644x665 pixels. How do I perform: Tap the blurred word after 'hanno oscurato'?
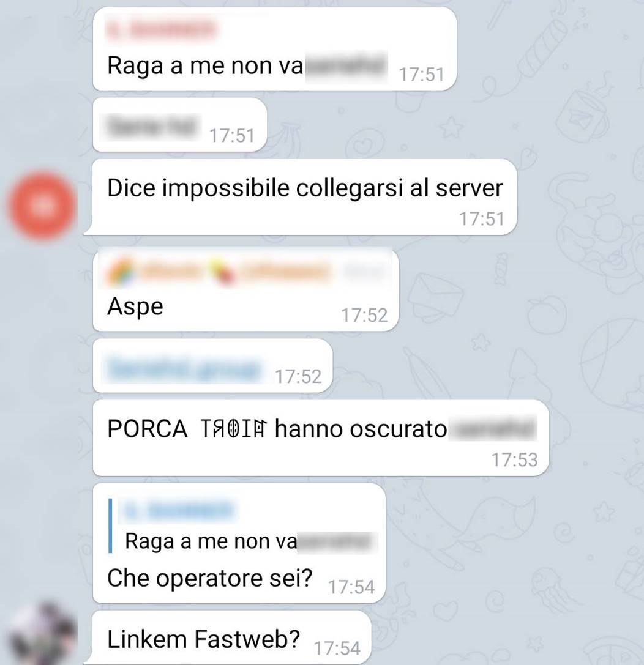pos(493,428)
